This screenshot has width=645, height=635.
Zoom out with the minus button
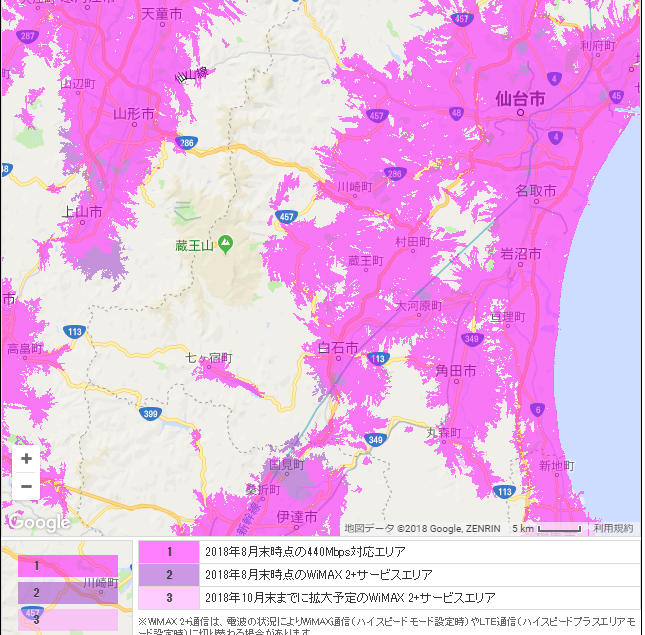[26, 487]
